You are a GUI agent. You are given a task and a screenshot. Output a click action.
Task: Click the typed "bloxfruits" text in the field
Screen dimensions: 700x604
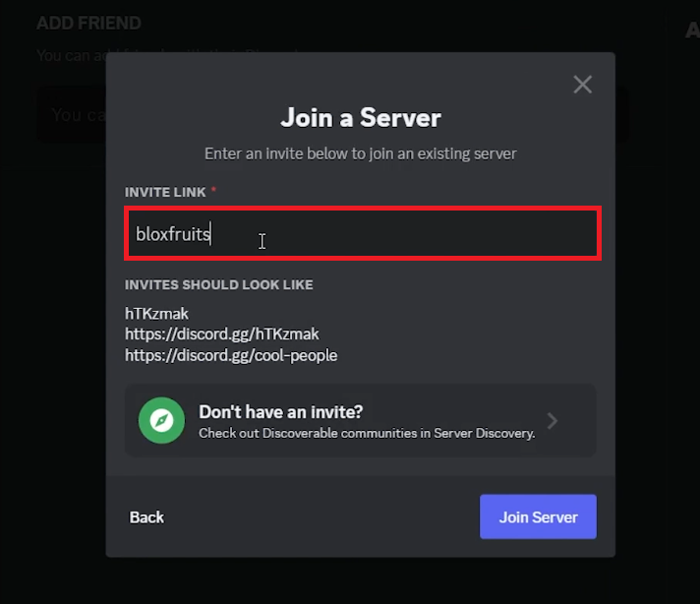pyautogui.click(x=173, y=235)
